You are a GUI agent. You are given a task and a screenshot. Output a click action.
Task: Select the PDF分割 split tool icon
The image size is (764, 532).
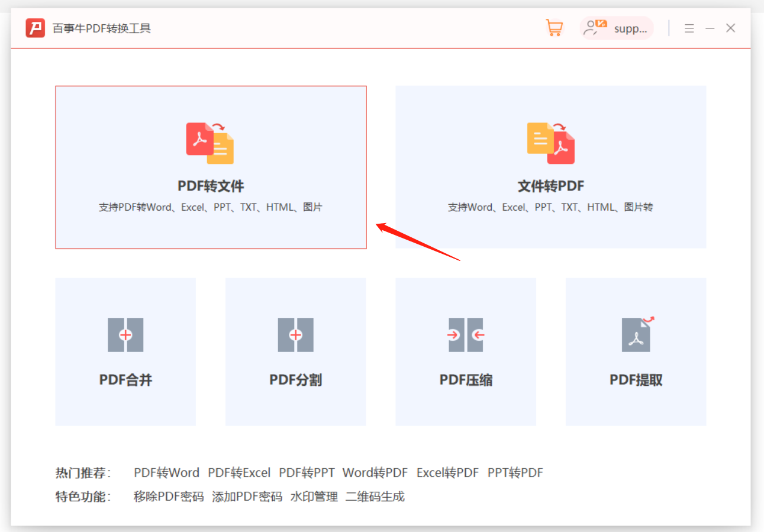coord(295,334)
